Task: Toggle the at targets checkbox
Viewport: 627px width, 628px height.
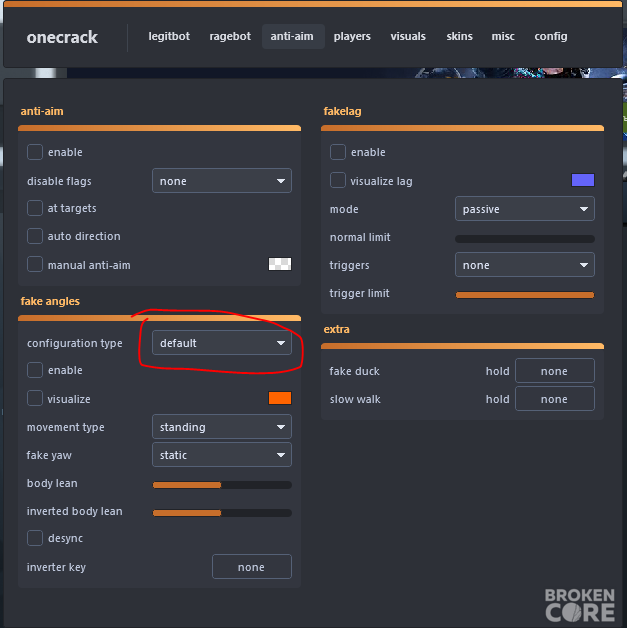Action: pos(35,208)
